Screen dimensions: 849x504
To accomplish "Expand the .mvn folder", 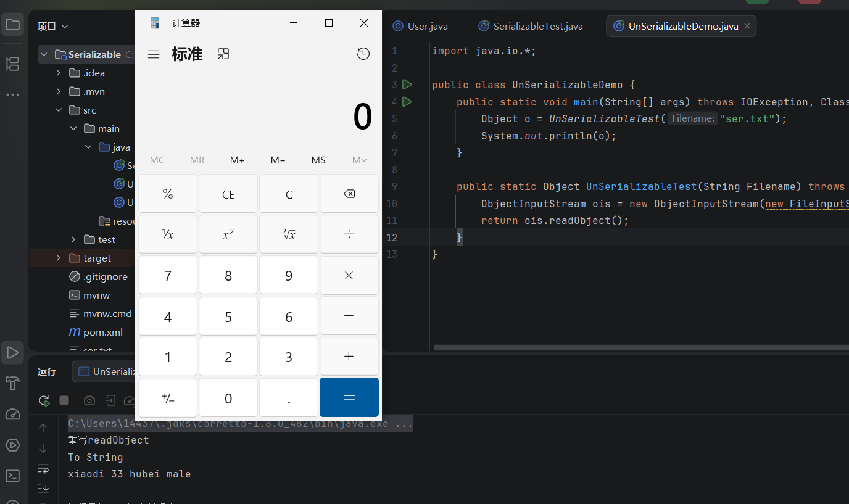I will pos(59,91).
